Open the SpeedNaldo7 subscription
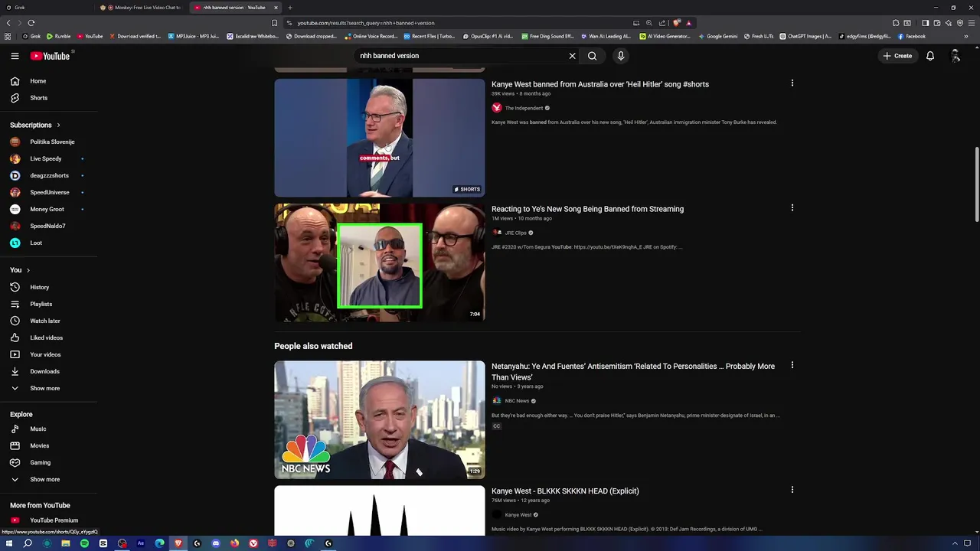The width and height of the screenshot is (980, 551). pos(48,226)
